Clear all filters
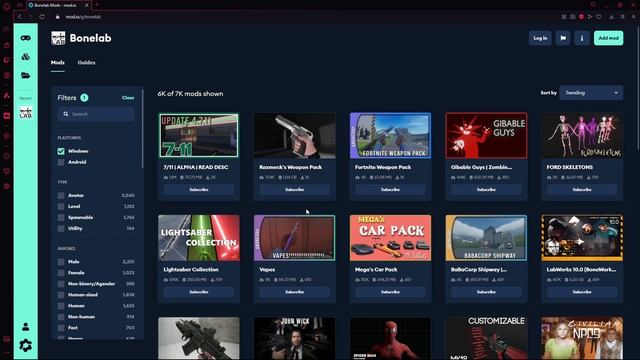The height and width of the screenshot is (360, 640). (x=128, y=98)
